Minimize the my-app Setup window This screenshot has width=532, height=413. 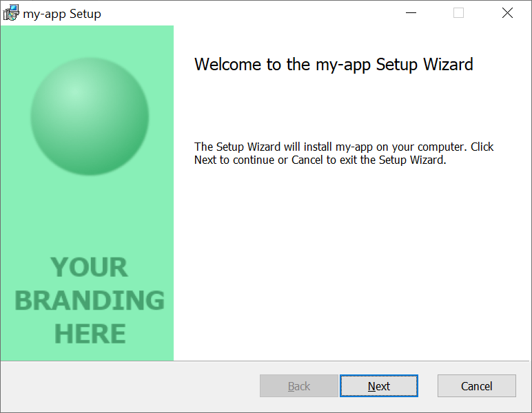[411, 13]
